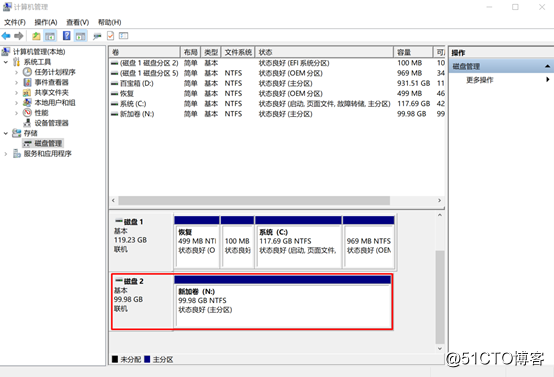
Task: Select the 新加卷 (N:) partition block on disk 2
Action: click(x=283, y=302)
